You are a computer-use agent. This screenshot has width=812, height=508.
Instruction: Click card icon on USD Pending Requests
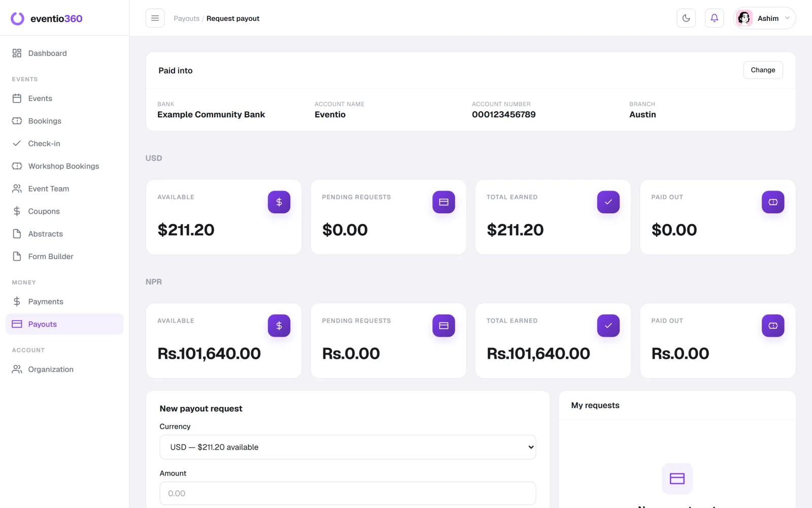click(444, 202)
